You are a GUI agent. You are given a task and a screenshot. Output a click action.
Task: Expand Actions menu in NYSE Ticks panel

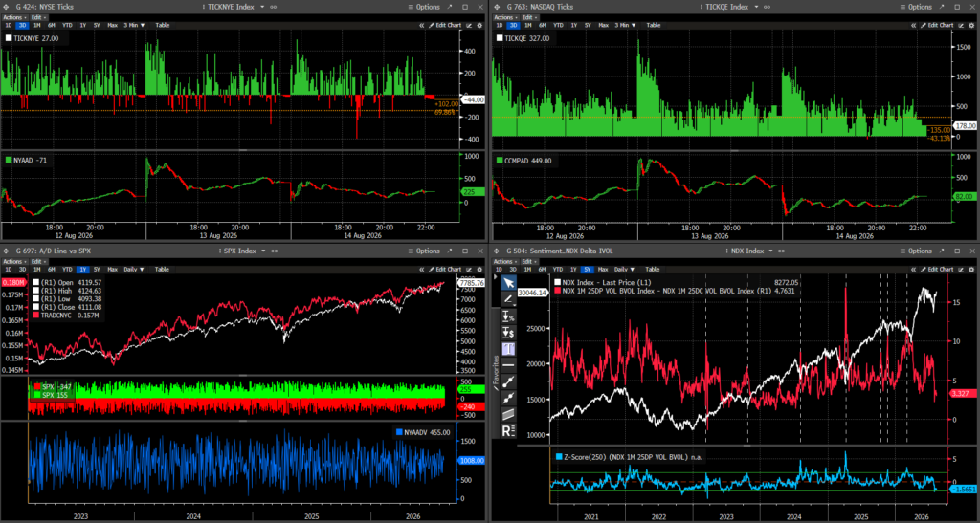click(14, 17)
